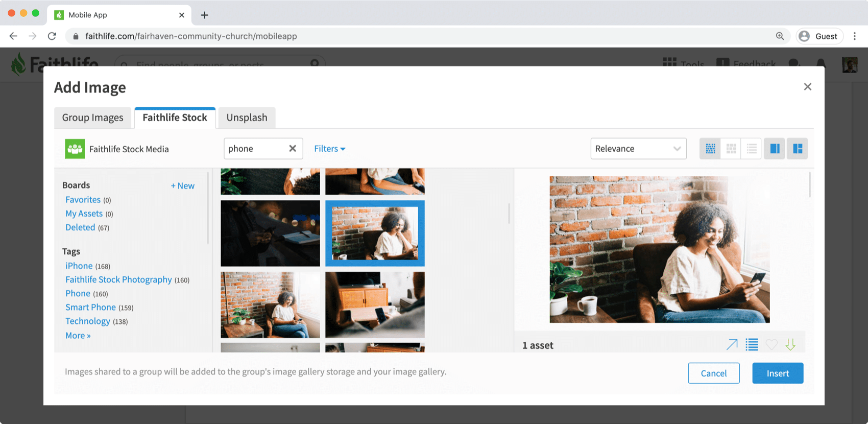The width and height of the screenshot is (868, 424).
Task: Open the Deleted board
Action: pos(80,227)
